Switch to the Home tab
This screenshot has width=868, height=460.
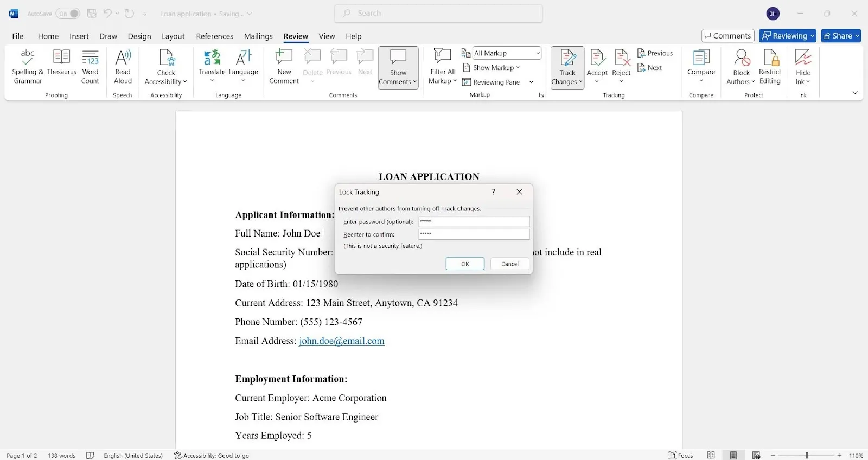point(48,36)
